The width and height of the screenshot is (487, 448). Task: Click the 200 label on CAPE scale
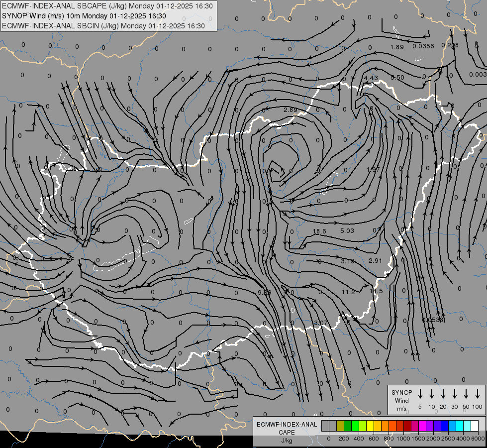[x=344, y=439]
